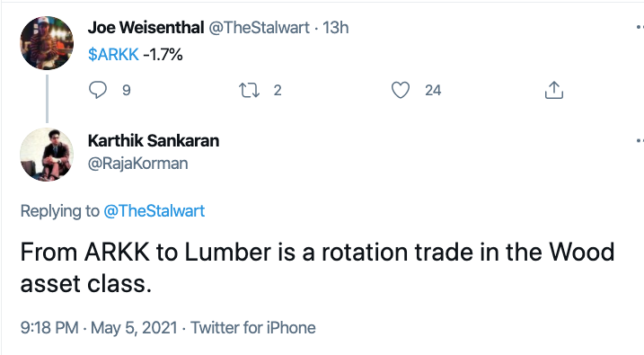Click the Twitter for iPhone source link

pos(253,328)
